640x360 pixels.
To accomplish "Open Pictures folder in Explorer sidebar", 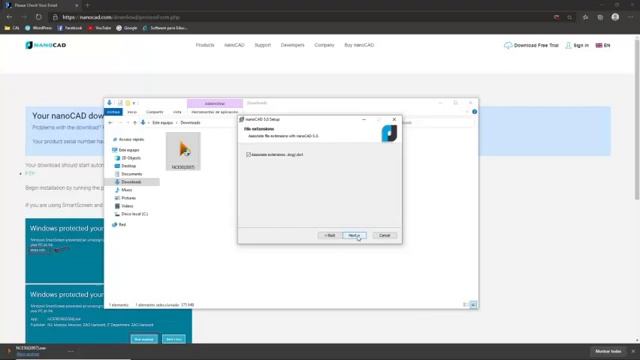I will [x=128, y=198].
